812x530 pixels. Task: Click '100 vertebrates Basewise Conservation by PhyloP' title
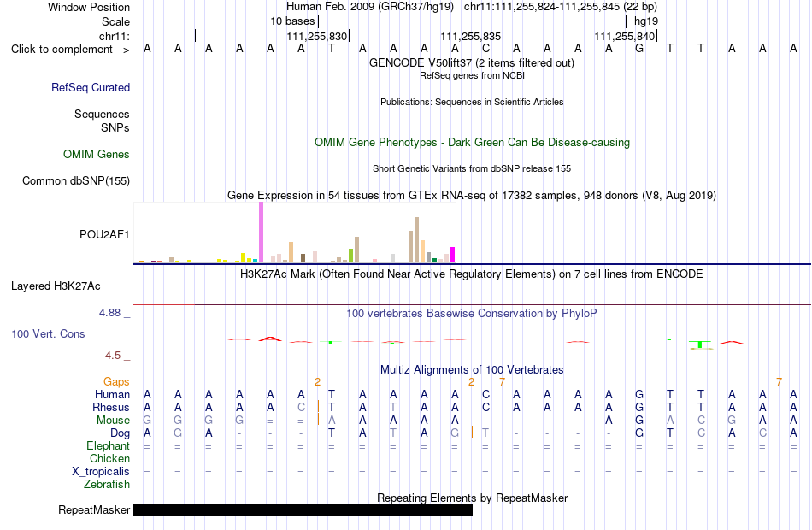[x=472, y=314]
